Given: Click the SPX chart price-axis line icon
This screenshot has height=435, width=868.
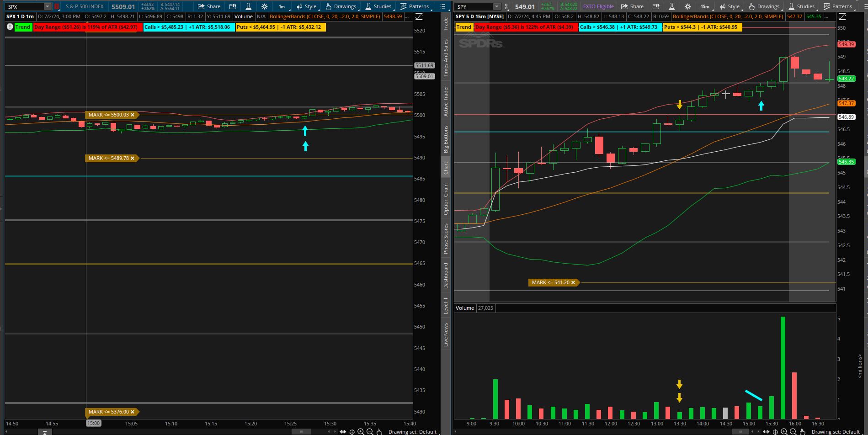Looking at the screenshot, I should [419, 16].
